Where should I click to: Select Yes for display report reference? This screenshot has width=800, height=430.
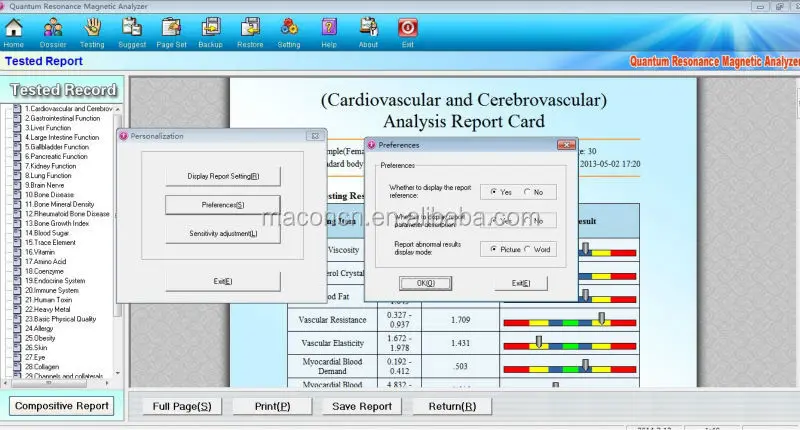click(493, 192)
